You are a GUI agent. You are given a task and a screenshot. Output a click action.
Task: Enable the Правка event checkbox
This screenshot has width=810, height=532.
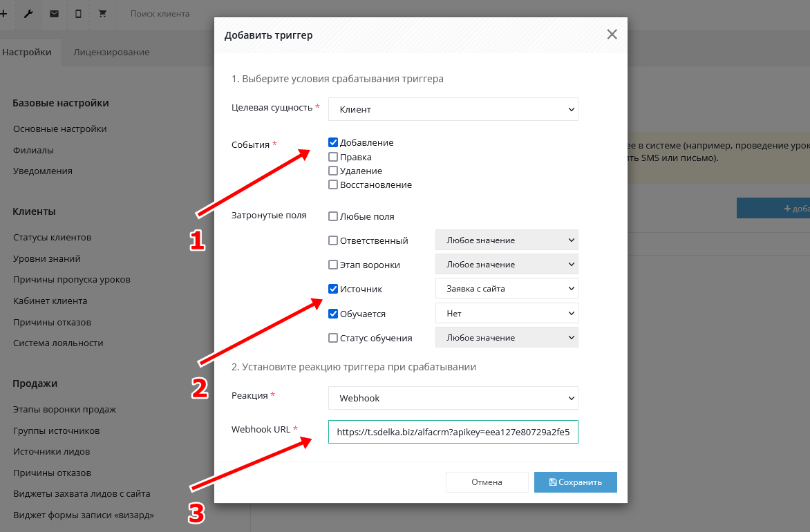[x=333, y=157]
